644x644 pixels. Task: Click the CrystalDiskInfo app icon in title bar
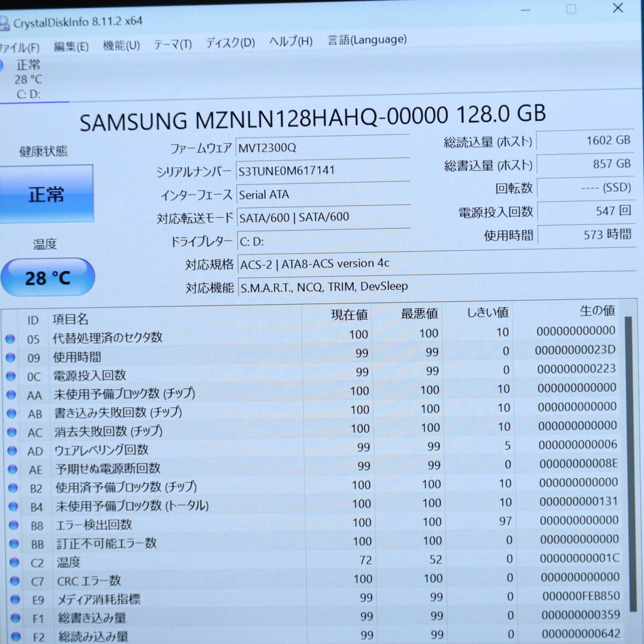4,24
